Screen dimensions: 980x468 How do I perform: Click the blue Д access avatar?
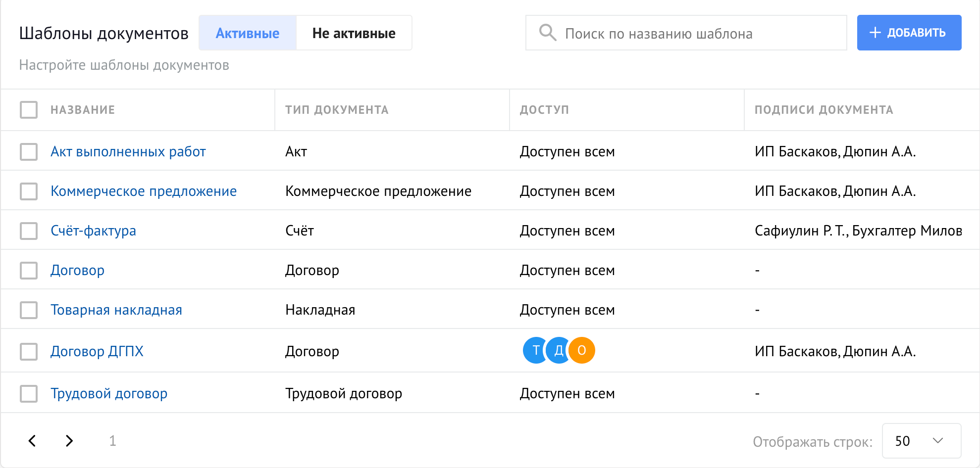[x=559, y=350]
